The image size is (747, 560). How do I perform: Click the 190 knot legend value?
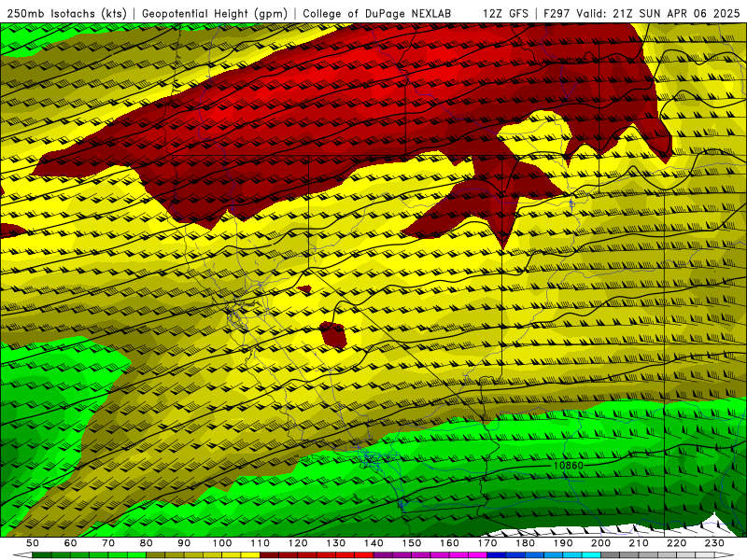[x=563, y=543]
